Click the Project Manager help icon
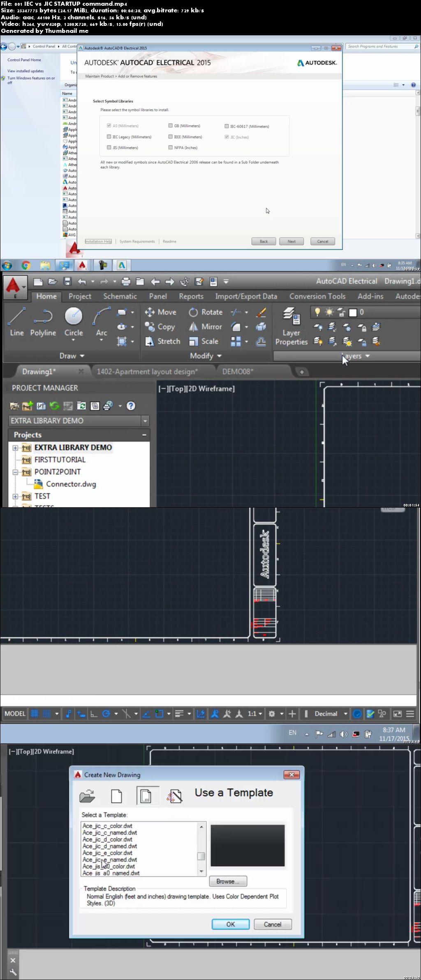 click(131, 406)
